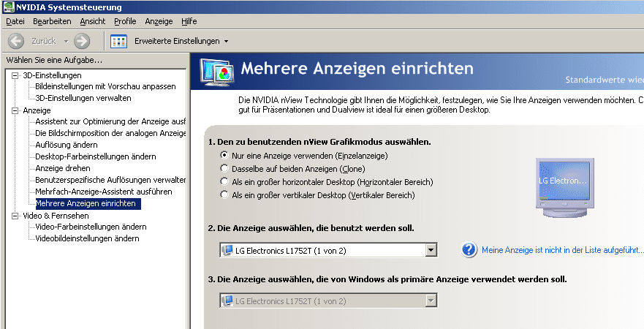644x329 pixels.
Task: Click the Video & Fernsehen category label
Action: pyautogui.click(x=56, y=216)
